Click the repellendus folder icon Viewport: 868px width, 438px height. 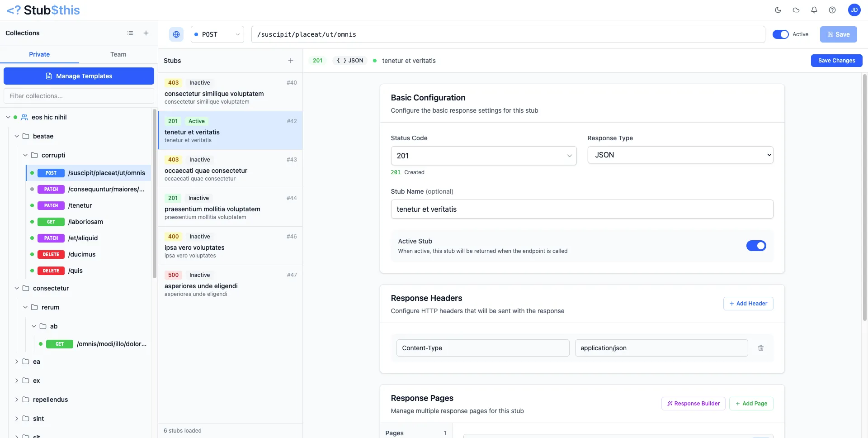point(26,400)
